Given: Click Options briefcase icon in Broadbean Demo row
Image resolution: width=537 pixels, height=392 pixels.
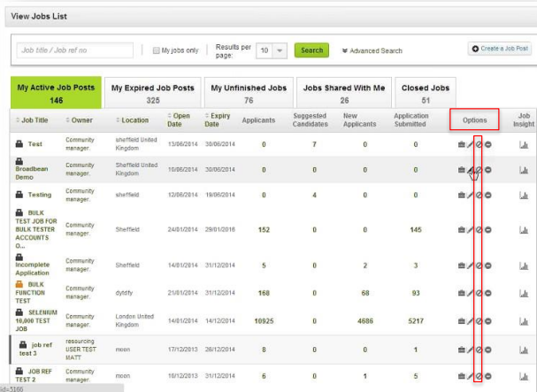Looking at the screenshot, I should coord(462,170).
